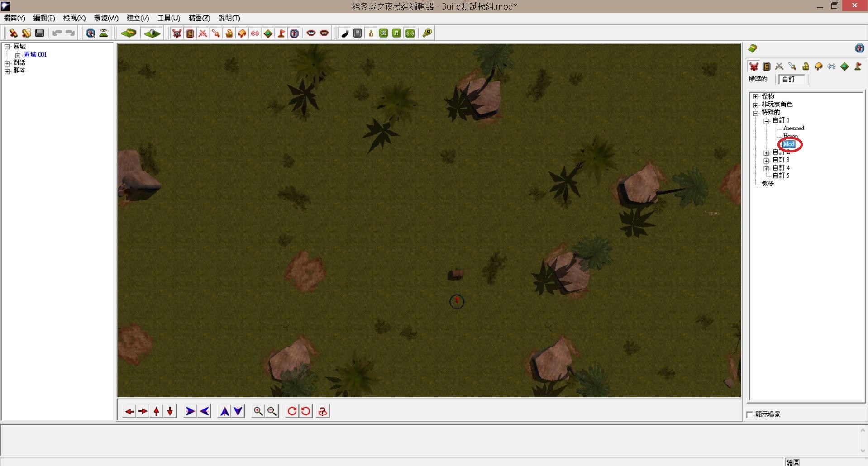Screen dimensions: 868x466
Task: Open the 編輯 menu
Action: point(44,18)
